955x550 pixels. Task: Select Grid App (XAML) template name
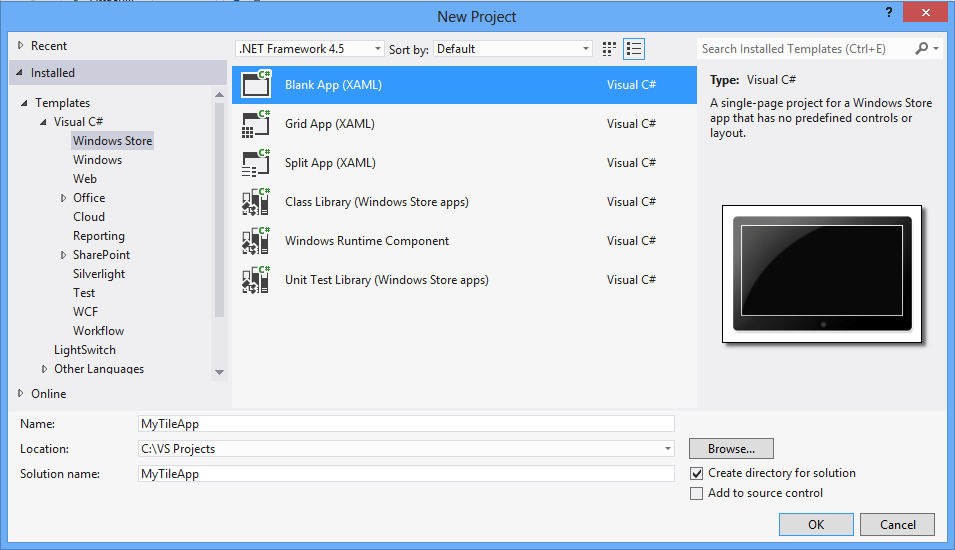pyautogui.click(x=329, y=124)
